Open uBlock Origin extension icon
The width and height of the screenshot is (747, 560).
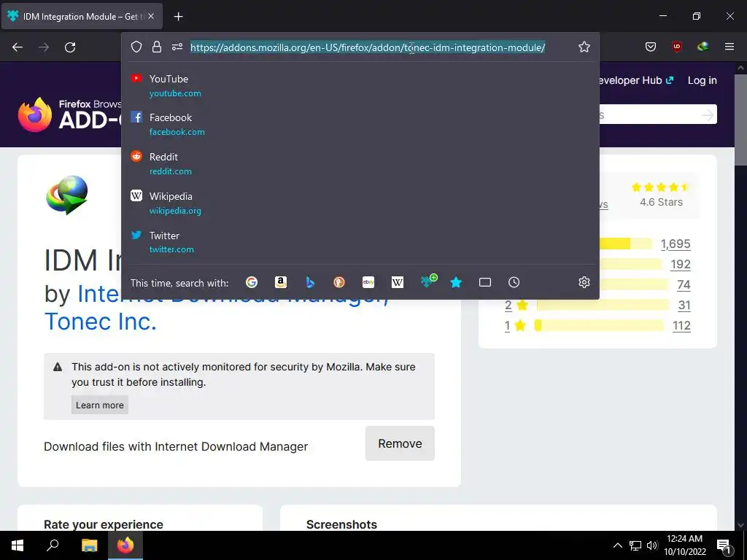coord(677,47)
